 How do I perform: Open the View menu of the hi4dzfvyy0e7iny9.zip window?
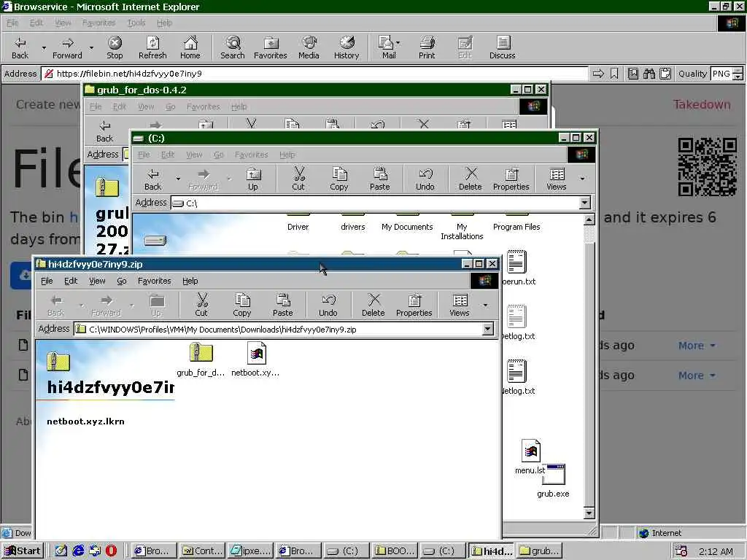tap(97, 281)
